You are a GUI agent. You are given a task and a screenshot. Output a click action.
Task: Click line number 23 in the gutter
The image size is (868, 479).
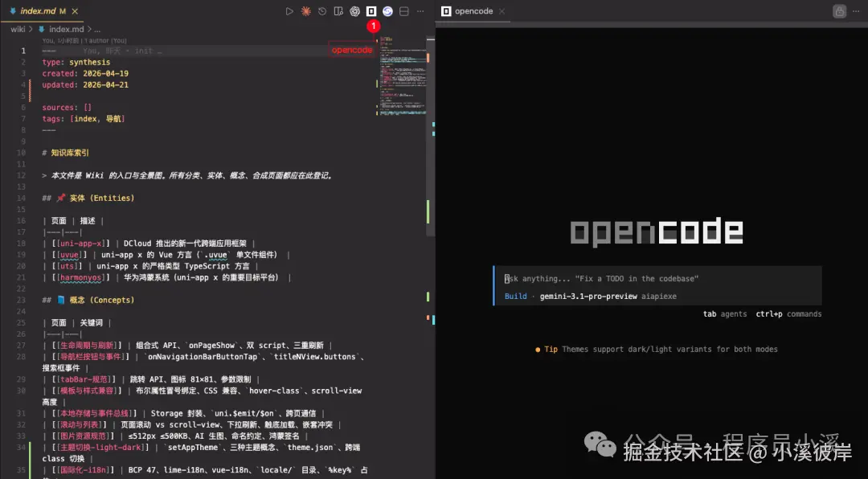(21, 300)
